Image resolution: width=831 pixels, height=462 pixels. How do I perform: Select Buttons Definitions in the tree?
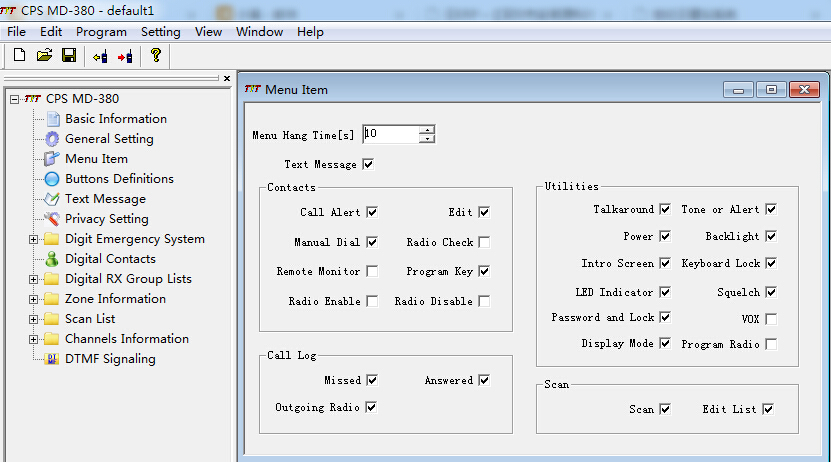(119, 179)
